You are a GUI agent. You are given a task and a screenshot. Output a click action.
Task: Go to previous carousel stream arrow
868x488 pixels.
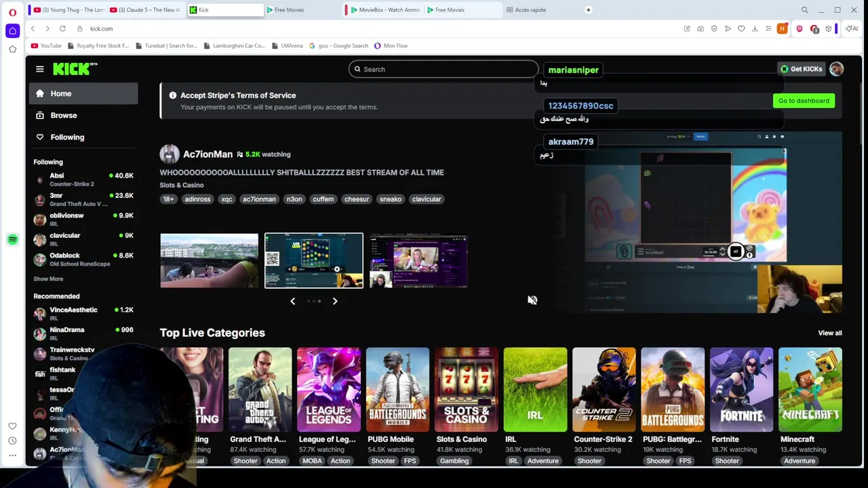[293, 301]
